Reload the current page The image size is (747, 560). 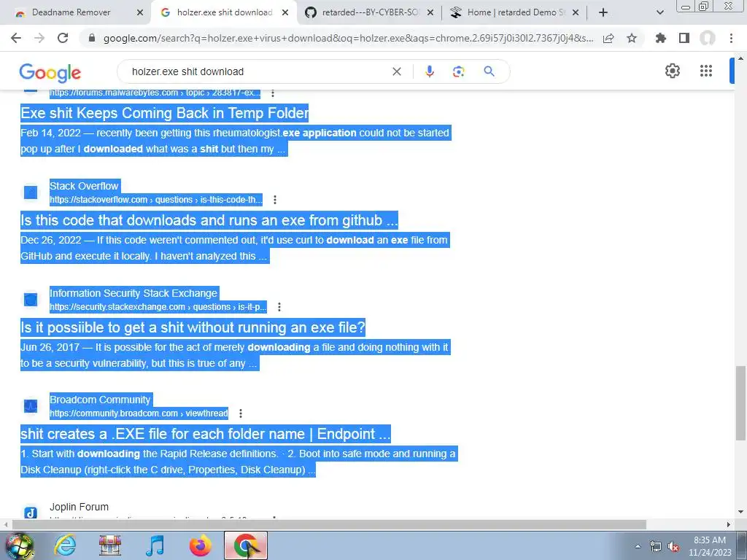click(x=63, y=38)
